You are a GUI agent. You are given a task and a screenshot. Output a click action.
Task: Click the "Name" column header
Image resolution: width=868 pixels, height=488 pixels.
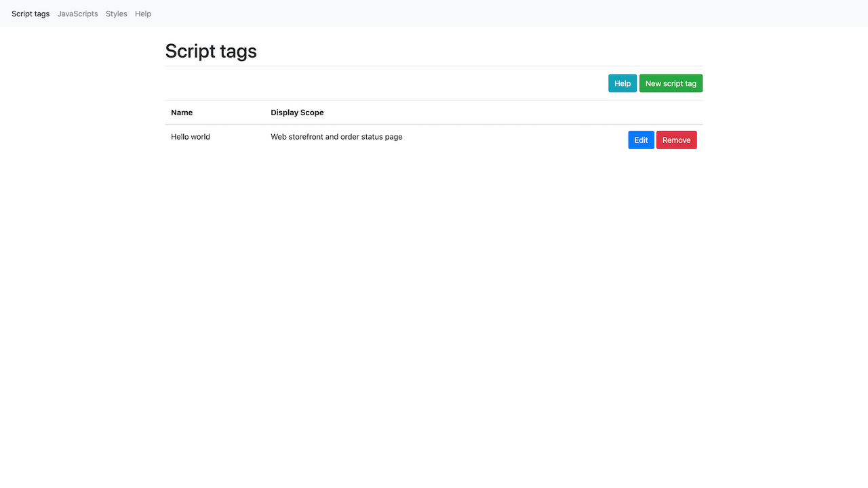pos(181,112)
